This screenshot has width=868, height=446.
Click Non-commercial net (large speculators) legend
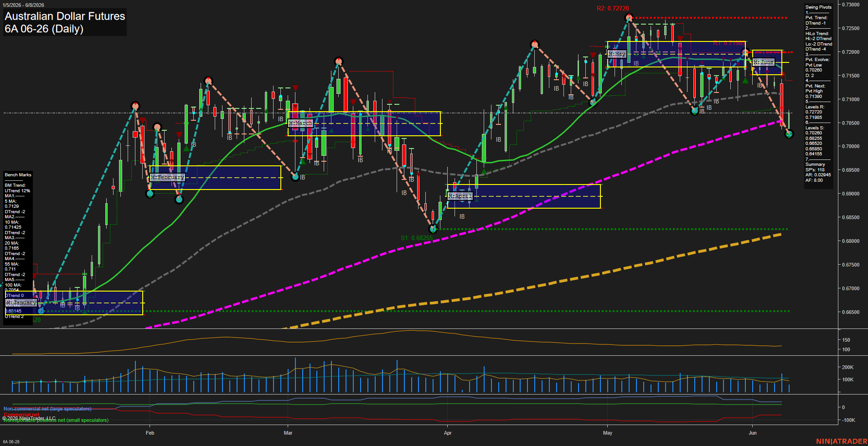coord(47,409)
